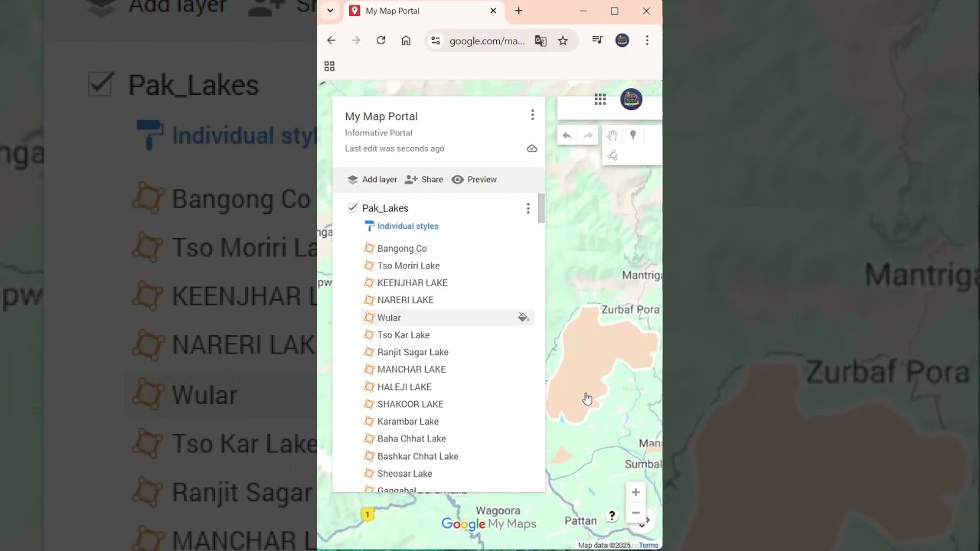Go back using browser back arrow
The width and height of the screenshot is (980, 551).
[x=331, y=41]
